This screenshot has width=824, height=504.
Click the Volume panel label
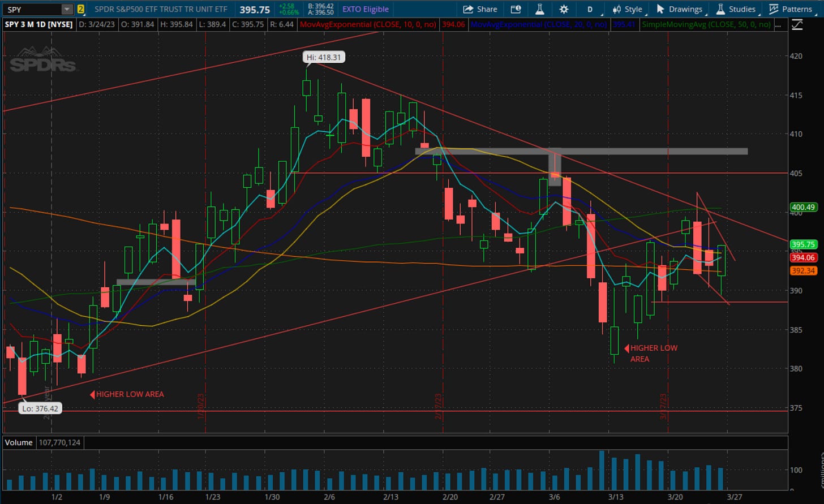(19, 442)
